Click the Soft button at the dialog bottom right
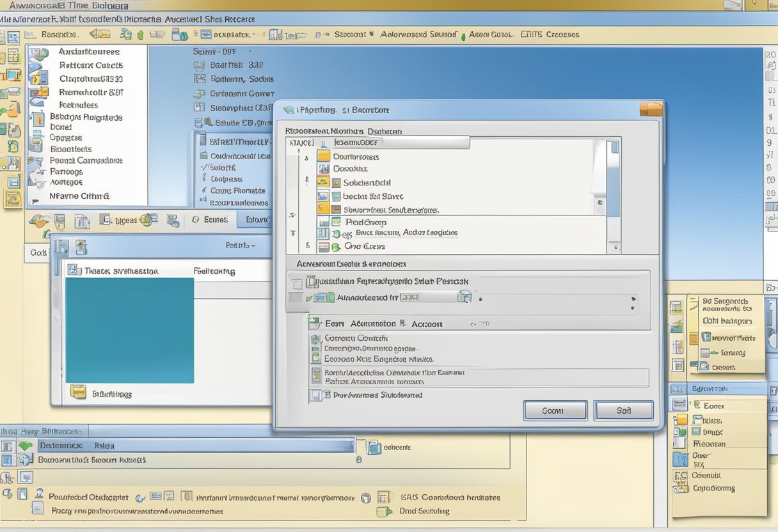 [623, 410]
